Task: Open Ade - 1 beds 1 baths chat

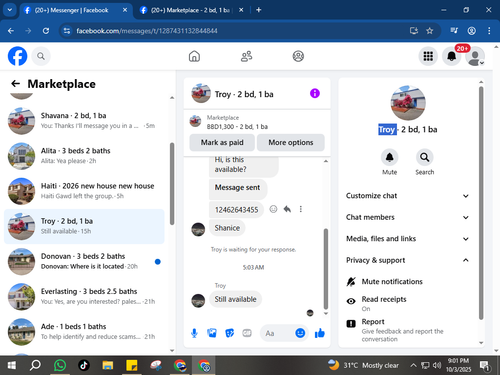Action: pyautogui.click(x=84, y=332)
